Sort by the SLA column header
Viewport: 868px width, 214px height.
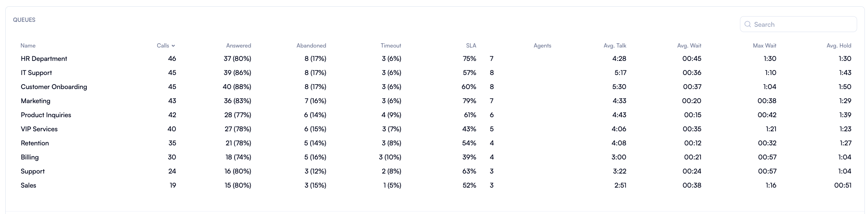coord(471,46)
